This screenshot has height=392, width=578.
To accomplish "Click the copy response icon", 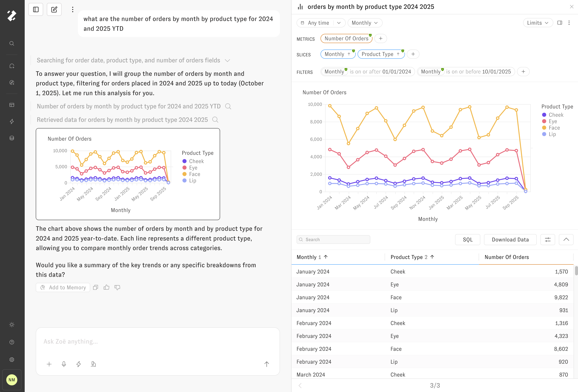I will (x=95, y=287).
